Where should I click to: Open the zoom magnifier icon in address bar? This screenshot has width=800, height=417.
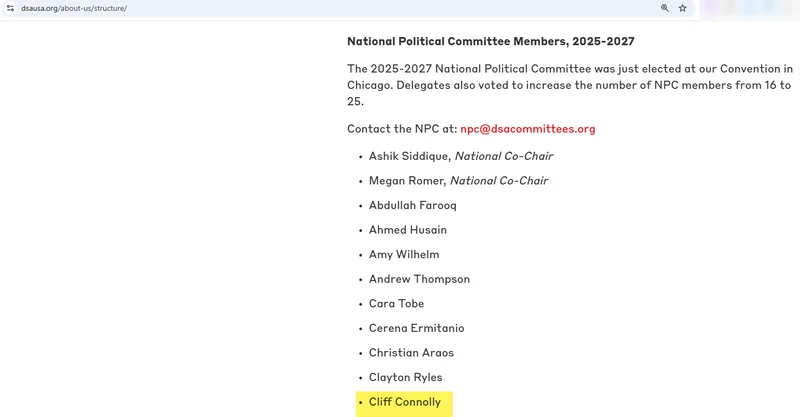(x=665, y=8)
